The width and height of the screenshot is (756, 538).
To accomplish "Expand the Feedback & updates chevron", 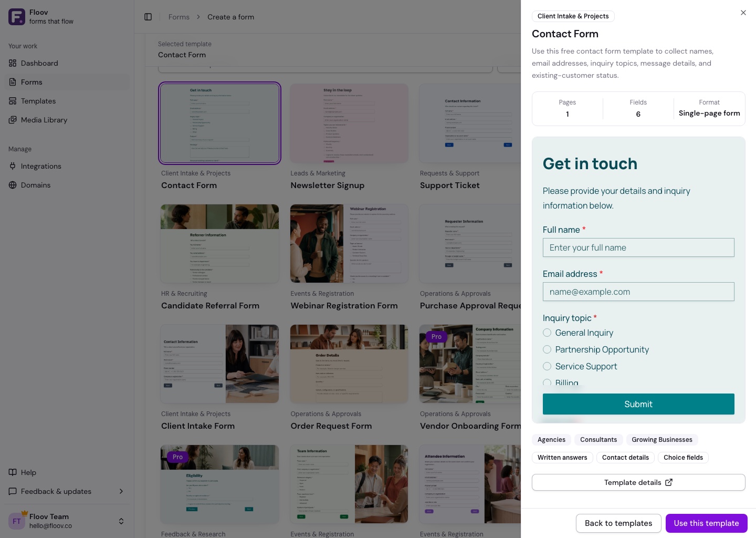I will coord(121,491).
